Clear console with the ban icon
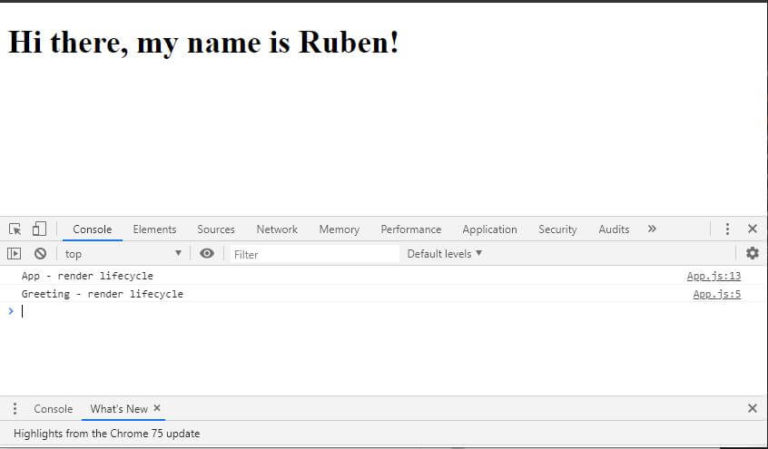Viewport: 768px width, 449px height. click(x=40, y=254)
